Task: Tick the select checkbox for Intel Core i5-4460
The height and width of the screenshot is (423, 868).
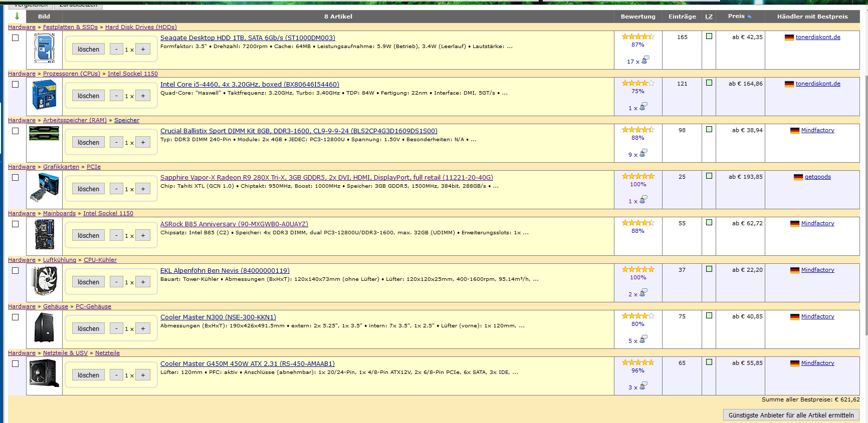Action: (x=16, y=84)
